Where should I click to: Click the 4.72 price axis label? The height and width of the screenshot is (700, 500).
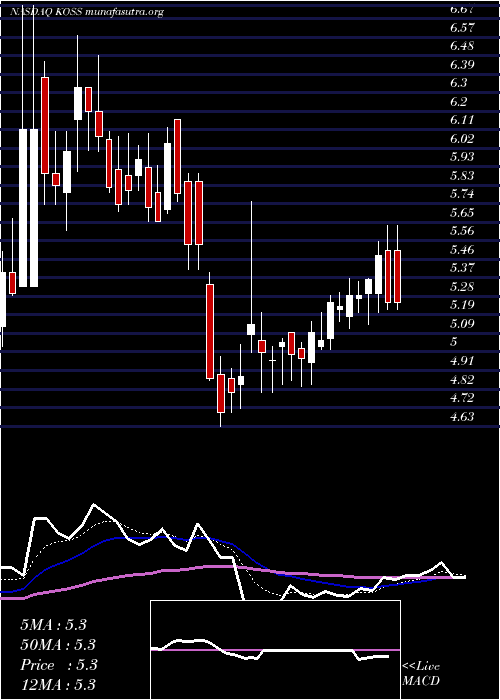point(462,398)
